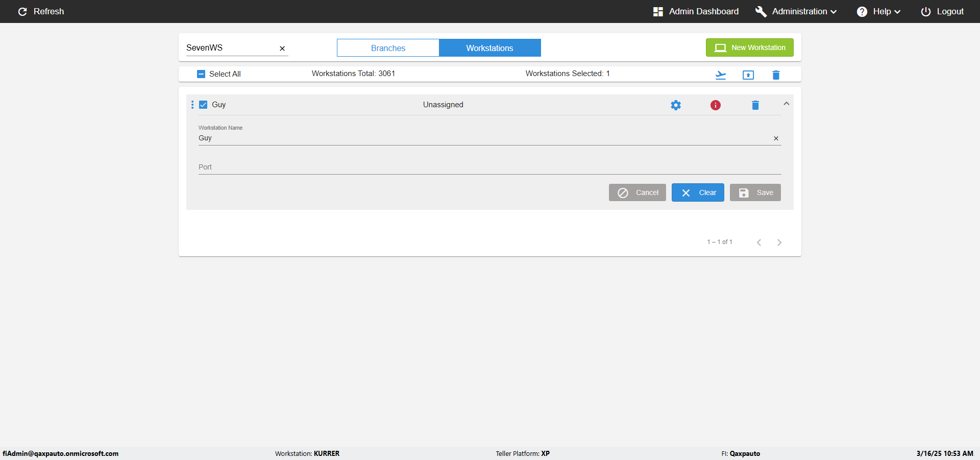Click the move workstations (plane) icon
The height and width of the screenshot is (460, 980).
721,75
